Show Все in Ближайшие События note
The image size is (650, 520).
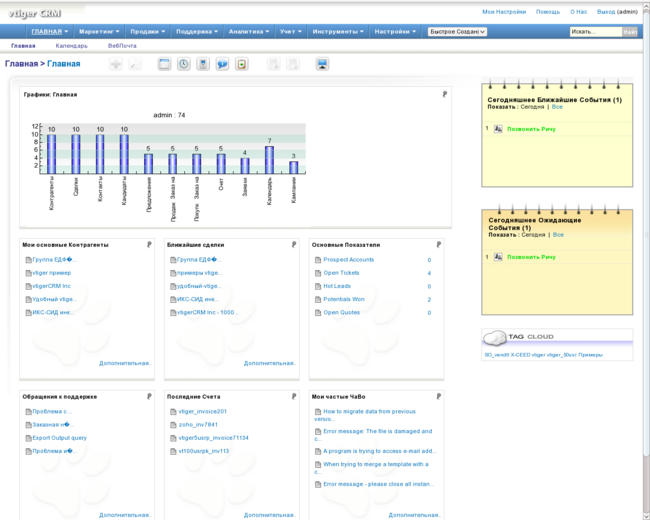point(557,107)
